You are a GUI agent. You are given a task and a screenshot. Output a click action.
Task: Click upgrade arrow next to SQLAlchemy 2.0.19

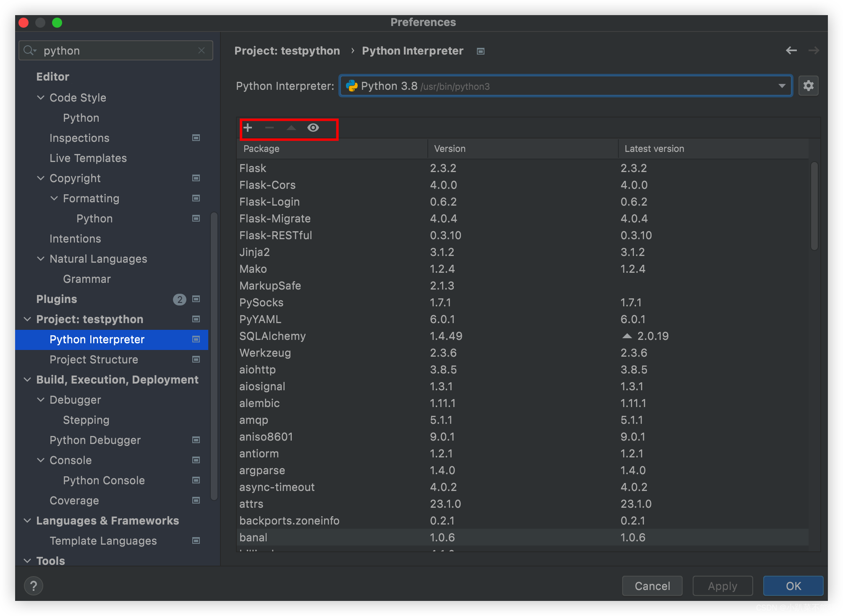pyautogui.click(x=627, y=336)
